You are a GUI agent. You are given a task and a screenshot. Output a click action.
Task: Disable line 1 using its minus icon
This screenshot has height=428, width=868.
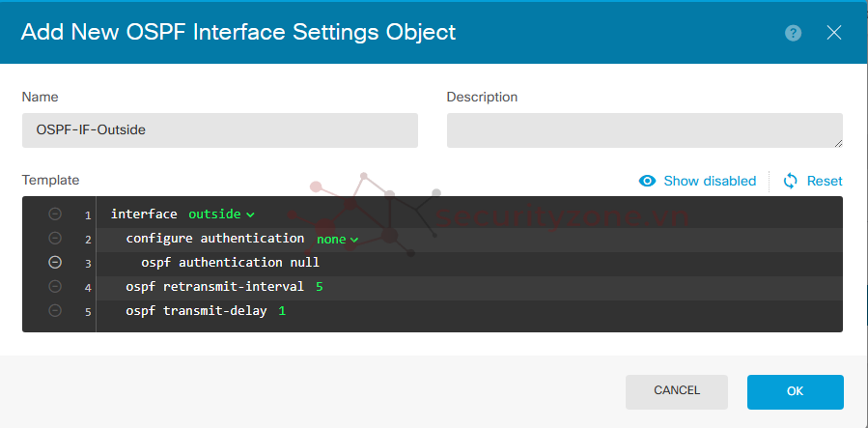click(55, 214)
